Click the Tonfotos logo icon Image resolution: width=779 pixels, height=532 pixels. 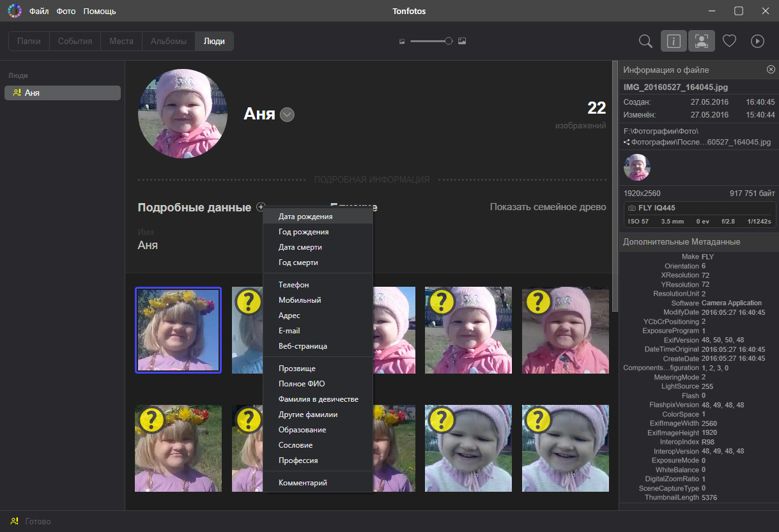(14, 11)
